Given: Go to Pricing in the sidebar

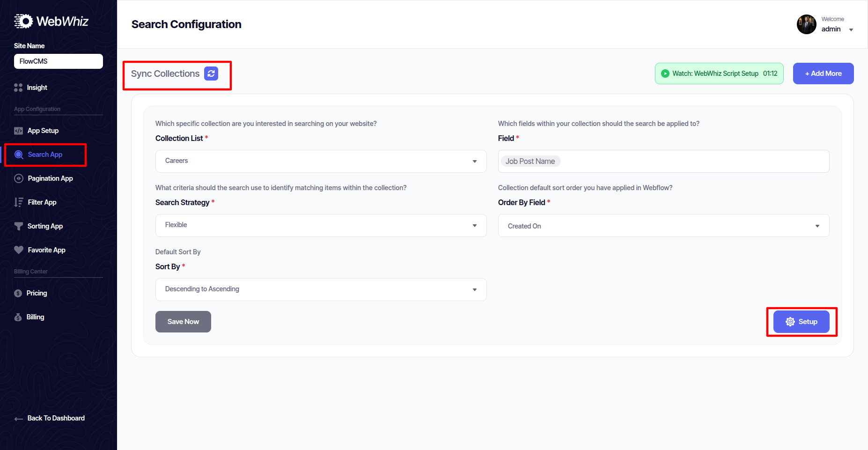Looking at the screenshot, I should [37, 293].
